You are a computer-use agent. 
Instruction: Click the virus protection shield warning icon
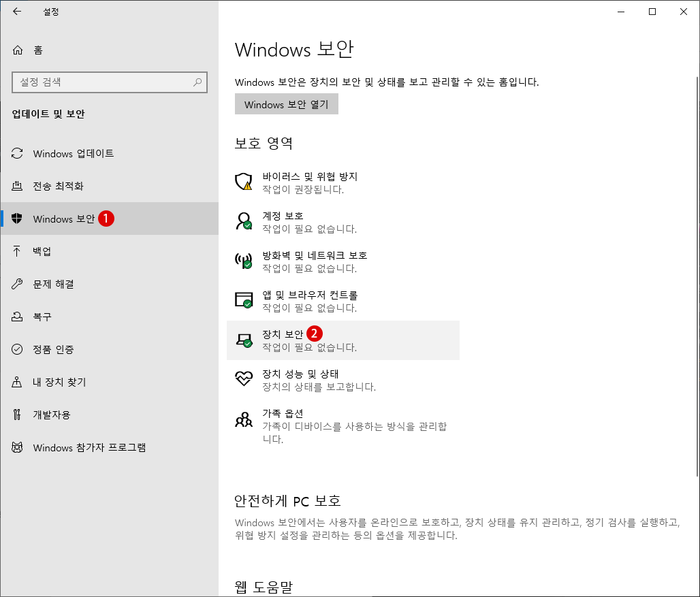point(244,182)
